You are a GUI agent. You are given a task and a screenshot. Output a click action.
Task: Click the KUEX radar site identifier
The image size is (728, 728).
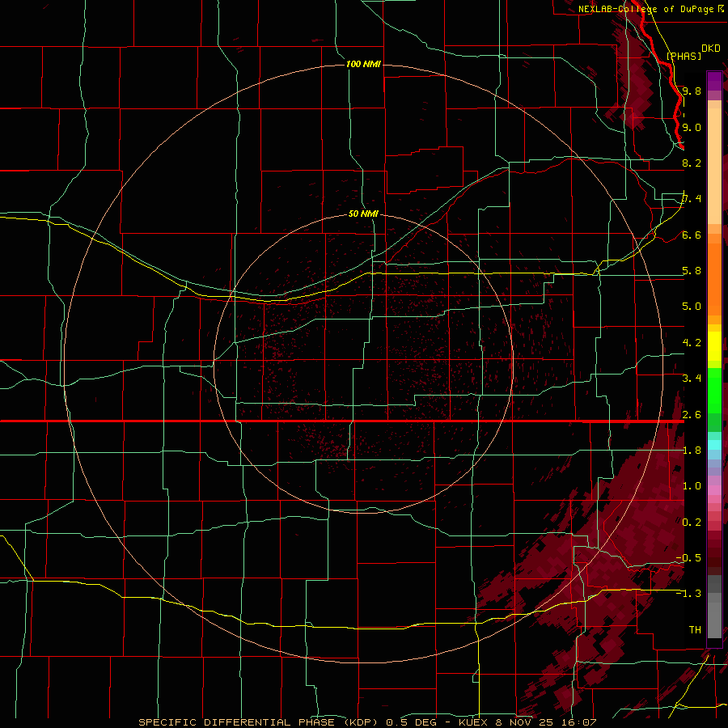(473, 722)
